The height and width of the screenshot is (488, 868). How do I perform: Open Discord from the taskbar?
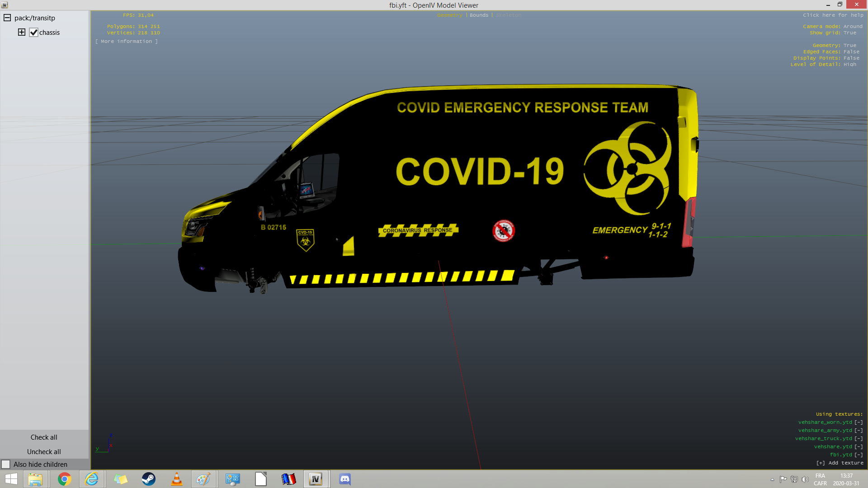(345, 479)
